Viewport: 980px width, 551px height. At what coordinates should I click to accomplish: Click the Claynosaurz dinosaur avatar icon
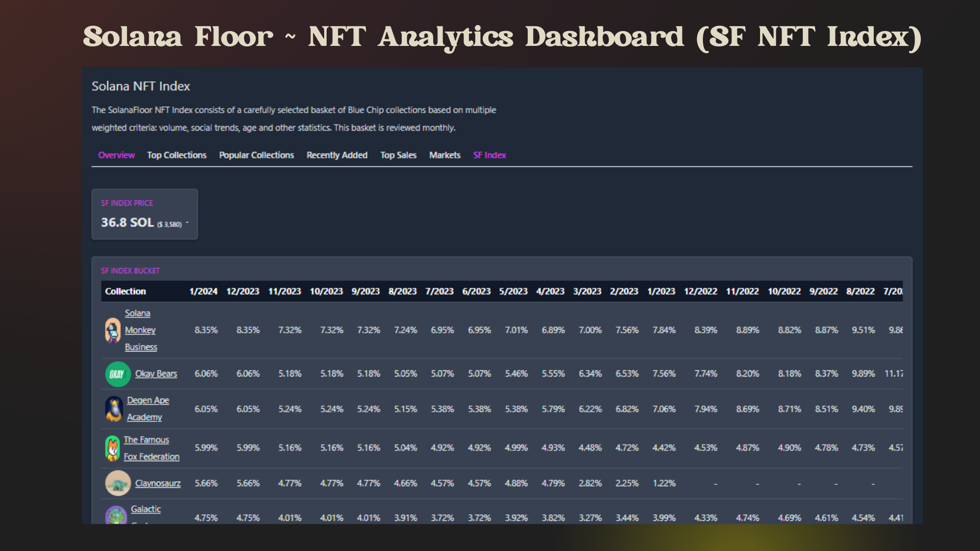pos(118,483)
